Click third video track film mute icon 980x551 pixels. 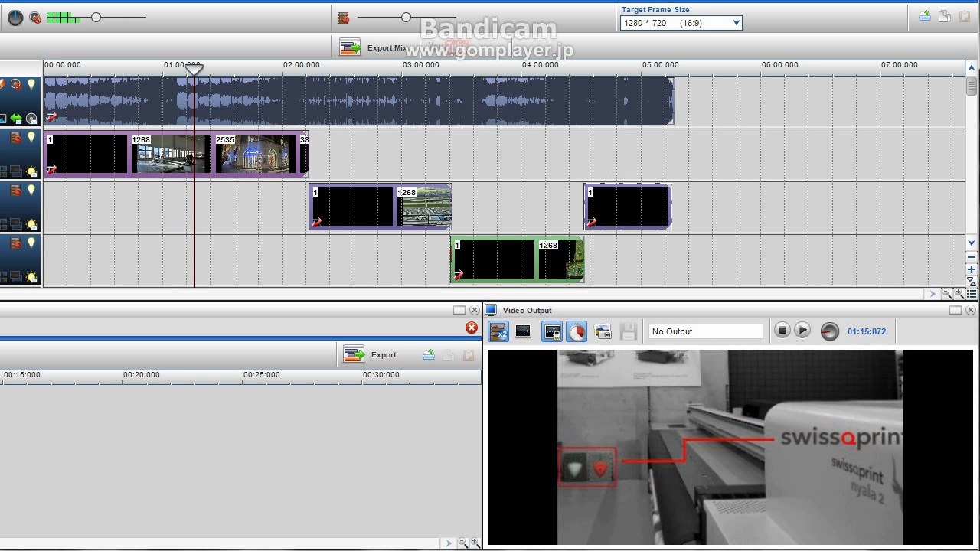15,243
